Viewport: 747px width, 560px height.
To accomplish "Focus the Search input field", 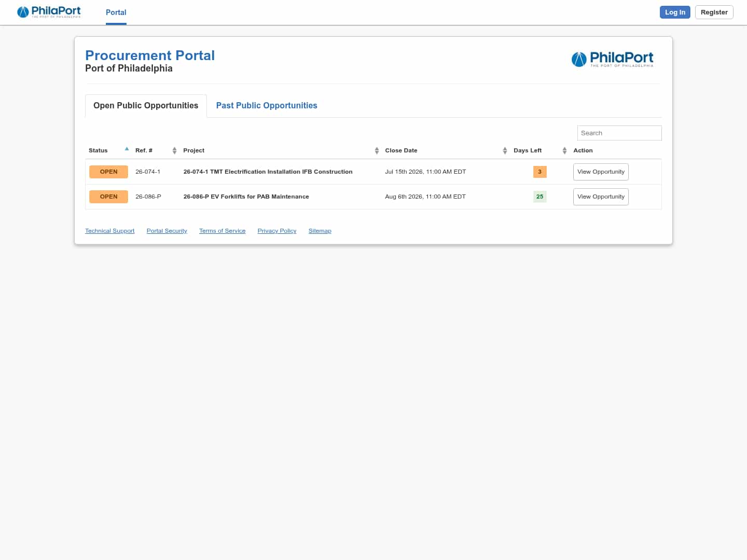I will [619, 133].
